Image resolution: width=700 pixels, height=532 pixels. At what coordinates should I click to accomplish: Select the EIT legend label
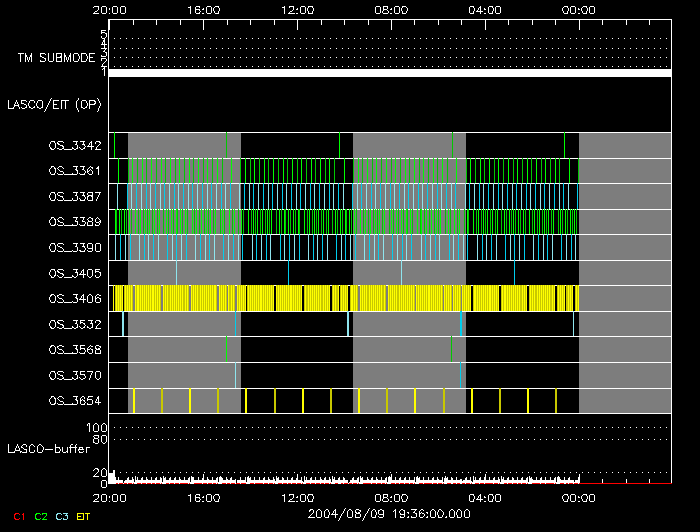coord(83,515)
